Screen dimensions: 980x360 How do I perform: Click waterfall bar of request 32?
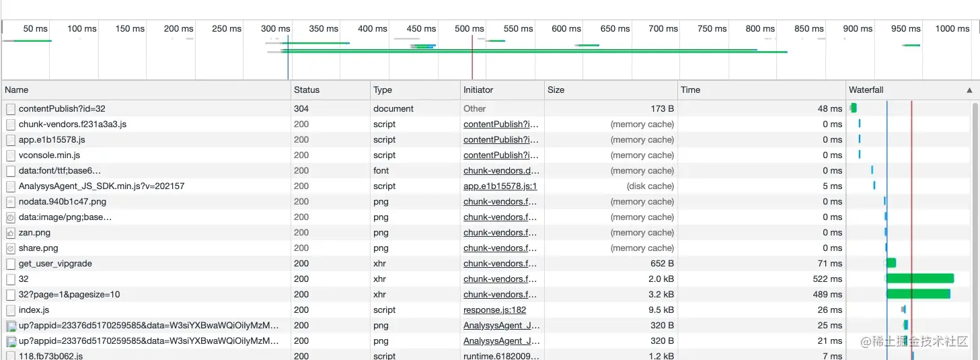[919, 279]
